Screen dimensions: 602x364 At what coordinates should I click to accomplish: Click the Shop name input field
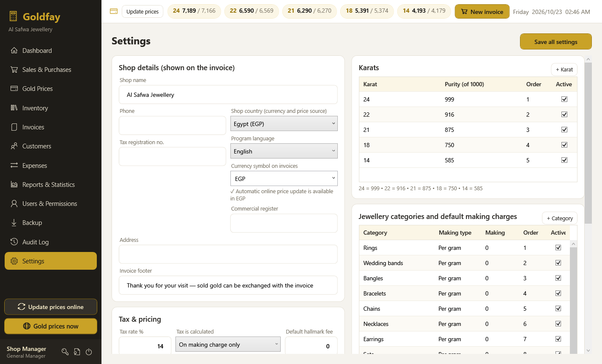pos(228,95)
